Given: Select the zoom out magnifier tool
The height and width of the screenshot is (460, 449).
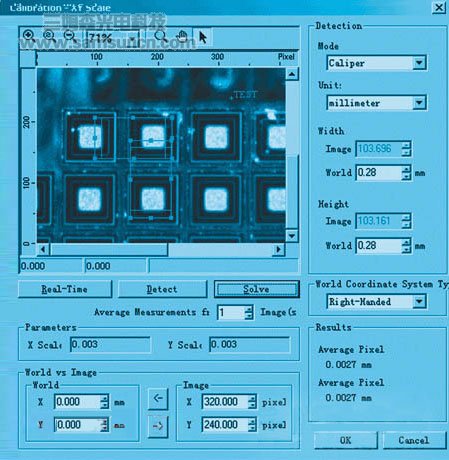Looking at the screenshot, I should pyautogui.click(x=70, y=36).
